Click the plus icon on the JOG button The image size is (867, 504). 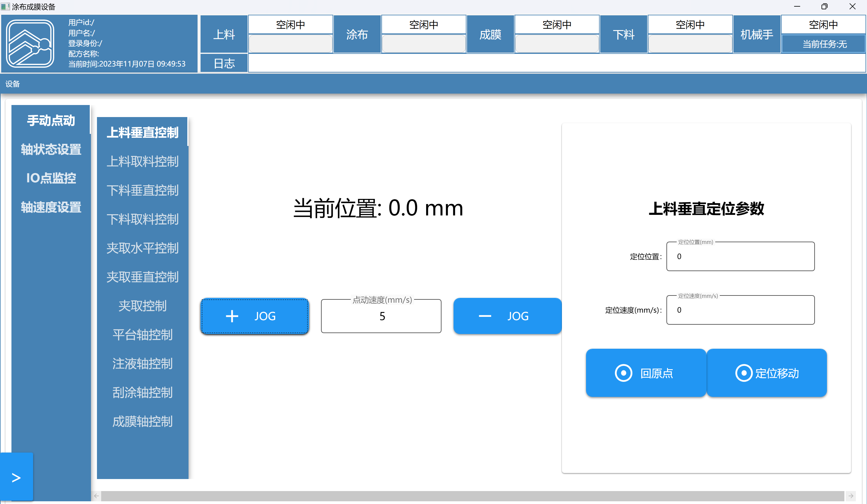click(x=232, y=316)
